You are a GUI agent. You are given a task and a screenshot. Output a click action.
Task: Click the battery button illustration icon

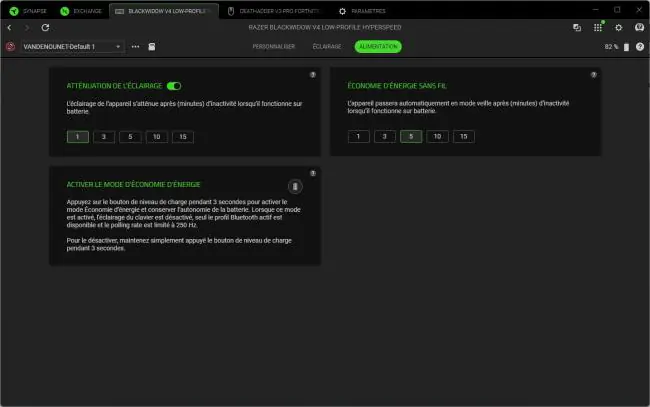click(x=295, y=187)
